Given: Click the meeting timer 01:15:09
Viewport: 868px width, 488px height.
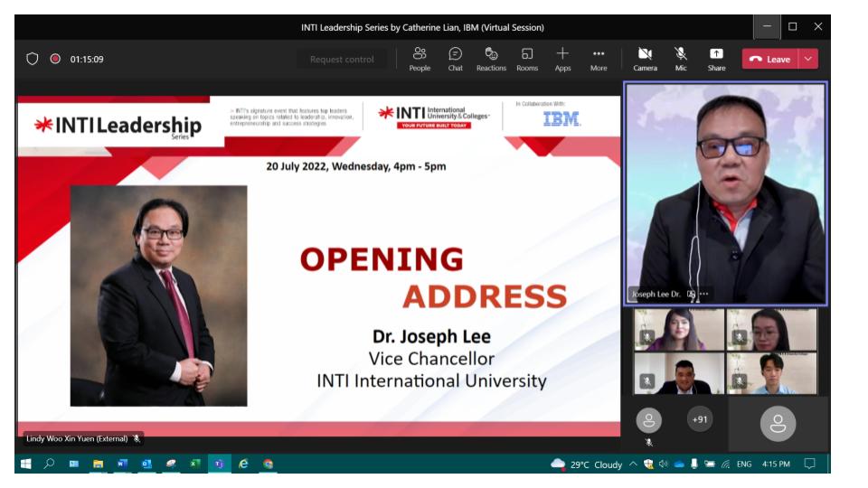Looking at the screenshot, I should click(87, 60).
